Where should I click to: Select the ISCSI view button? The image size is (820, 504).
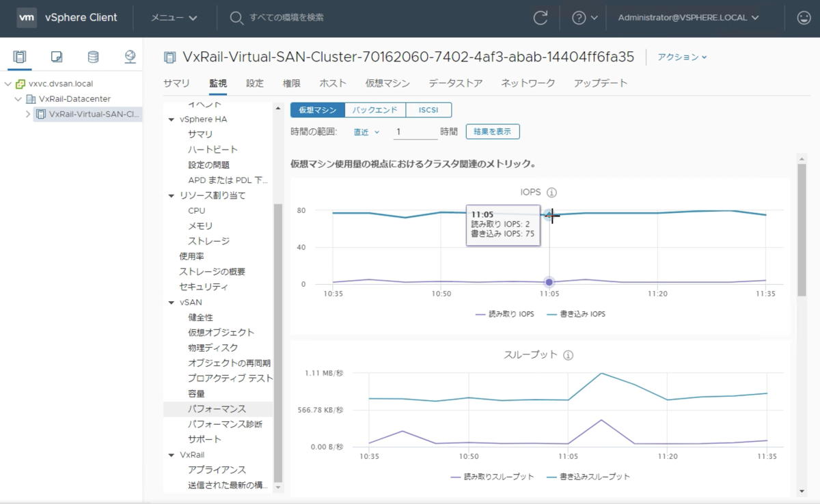click(428, 110)
